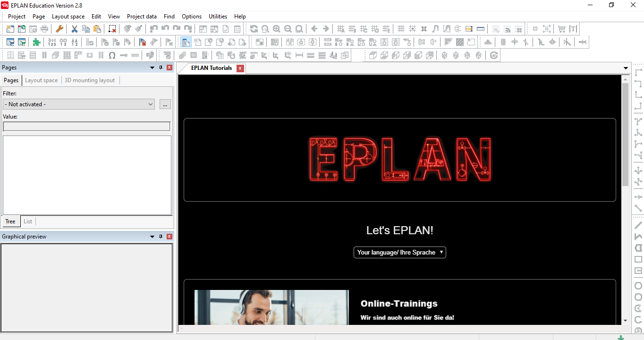The height and width of the screenshot is (340, 644).
Task: Switch to the 3D mounting layout tab
Action: click(x=90, y=80)
